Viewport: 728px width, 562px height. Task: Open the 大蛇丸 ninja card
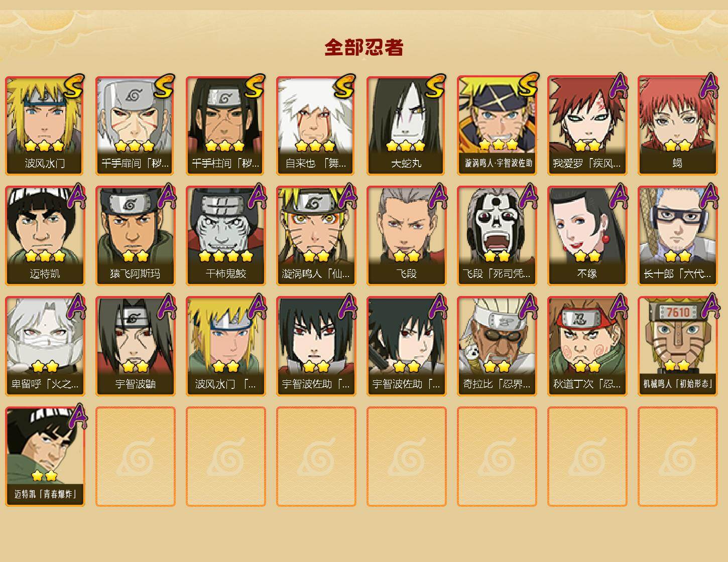[x=407, y=125]
